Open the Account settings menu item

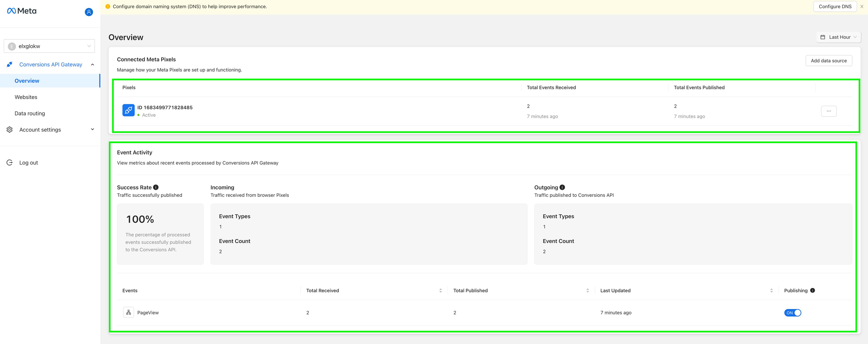[40, 130]
